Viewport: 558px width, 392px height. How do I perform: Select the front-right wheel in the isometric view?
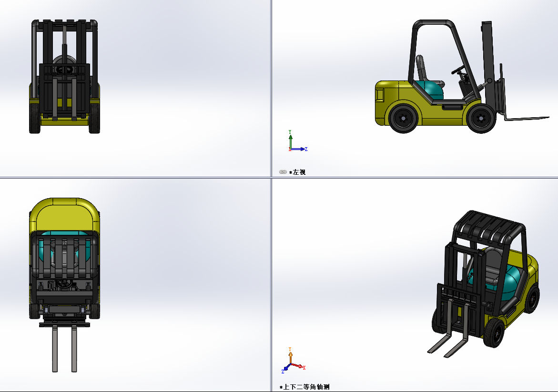(494, 333)
